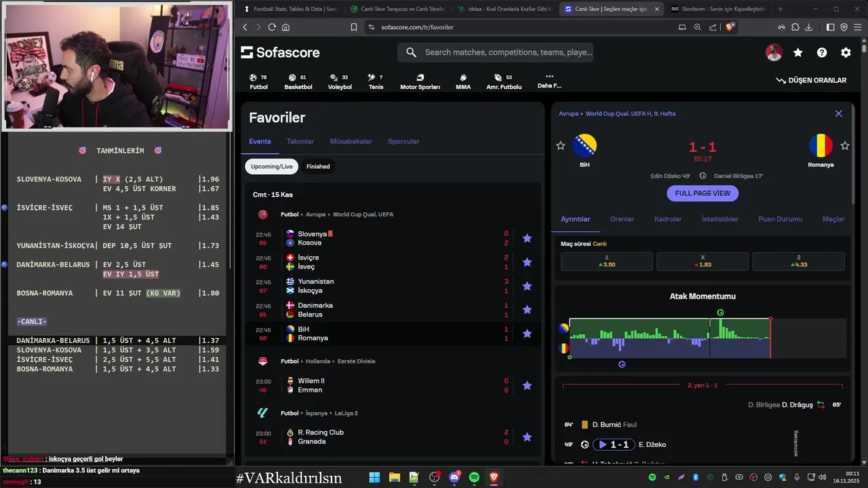
Task: Toggle favorite star for Romanya team
Action: pos(845,146)
